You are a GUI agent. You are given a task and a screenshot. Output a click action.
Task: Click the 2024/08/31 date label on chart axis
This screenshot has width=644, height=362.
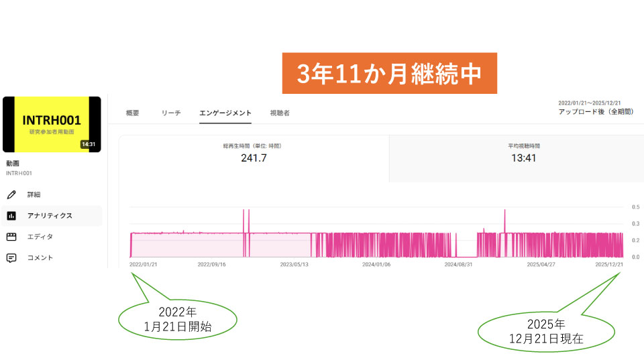point(459,264)
